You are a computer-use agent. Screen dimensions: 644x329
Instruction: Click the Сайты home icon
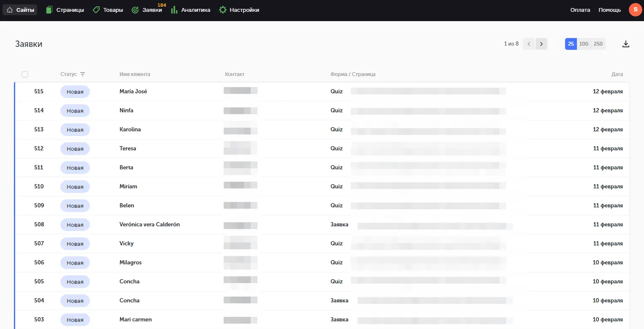tap(10, 10)
